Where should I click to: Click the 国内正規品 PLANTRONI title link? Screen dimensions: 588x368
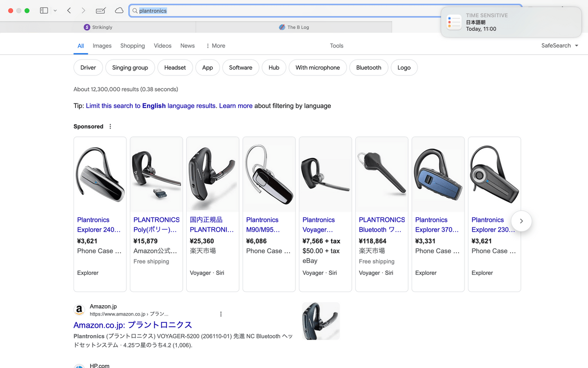click(213, 225)
